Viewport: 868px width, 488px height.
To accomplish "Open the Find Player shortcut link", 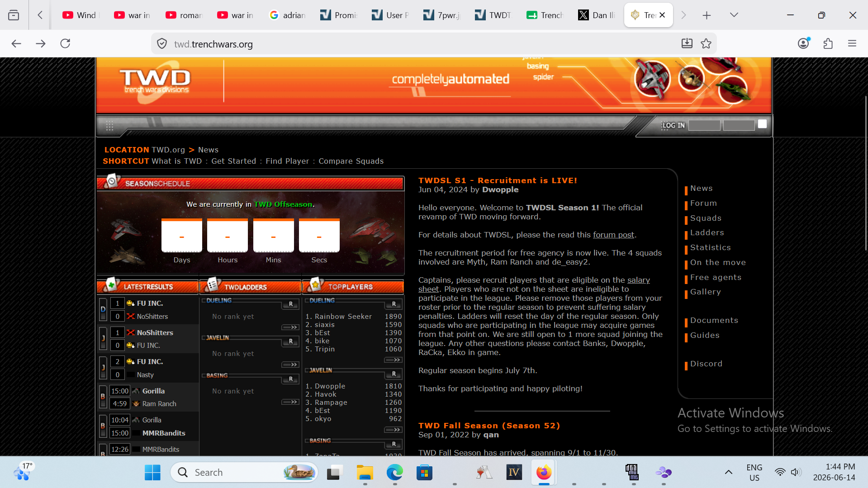I will click(x=287, y=161).
